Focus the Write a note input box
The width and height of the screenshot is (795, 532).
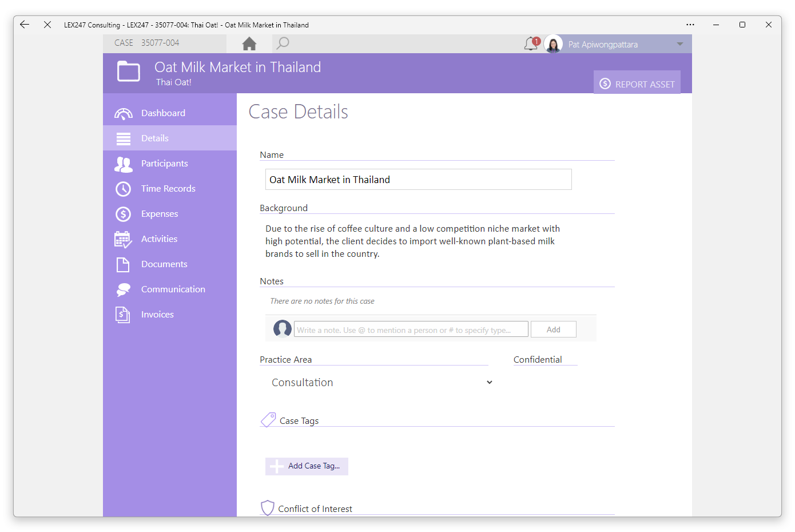tap(411, 329)
